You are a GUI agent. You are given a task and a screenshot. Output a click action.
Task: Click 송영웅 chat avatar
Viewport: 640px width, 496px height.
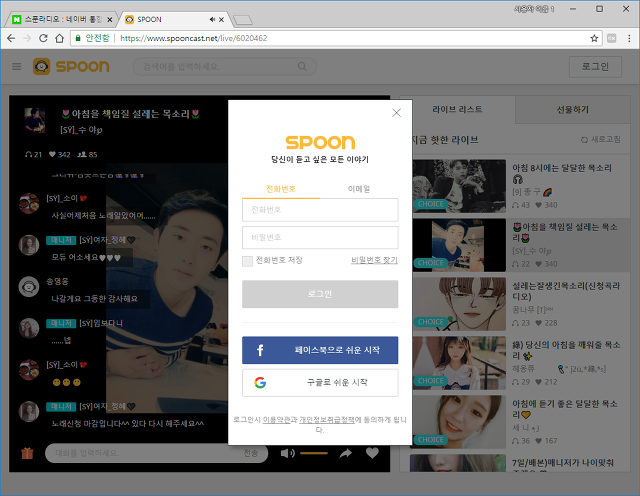pos(29,287)
